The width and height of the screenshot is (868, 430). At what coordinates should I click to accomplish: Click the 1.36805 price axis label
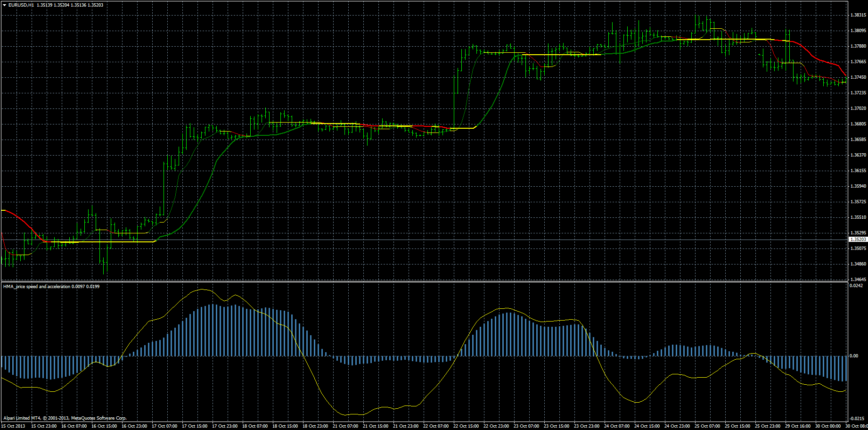click(x=858, y=124)
